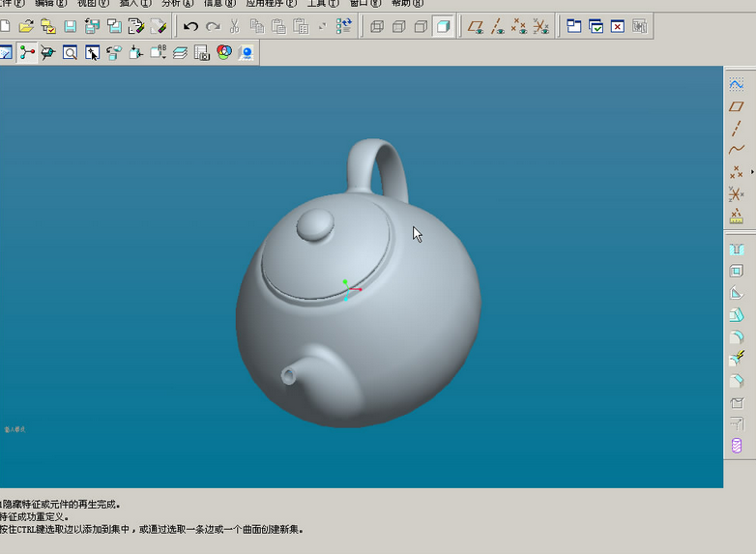Toggle datum points visibility
Viewport: 756px width, 554px height.
tap(519, 27)
